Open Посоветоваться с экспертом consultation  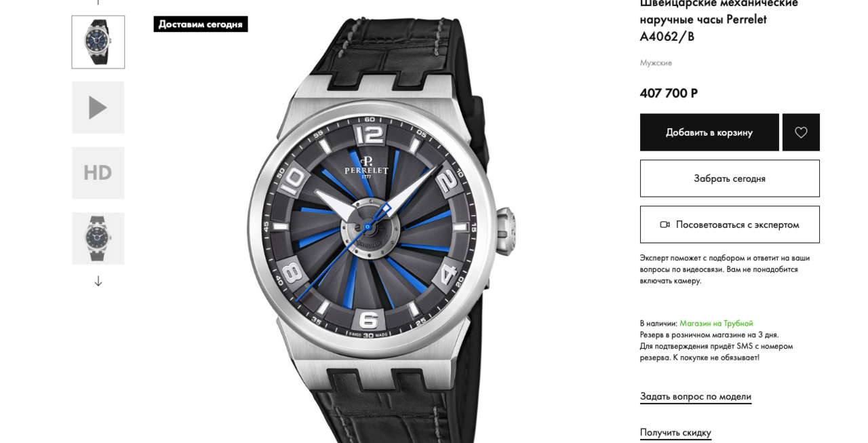pyautogui.click(x=730, y=225)
